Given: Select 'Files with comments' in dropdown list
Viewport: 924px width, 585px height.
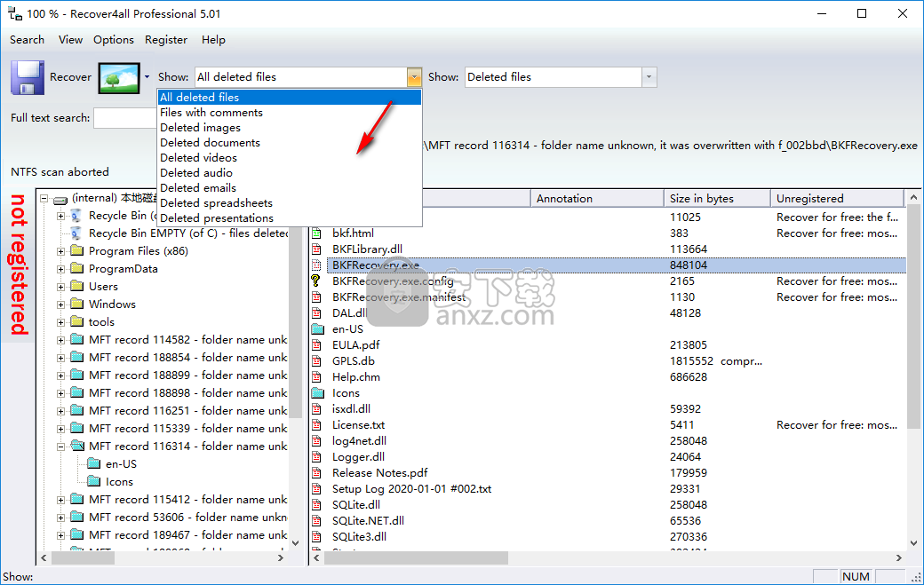Looking at the screenshot, I should (290, 113).
